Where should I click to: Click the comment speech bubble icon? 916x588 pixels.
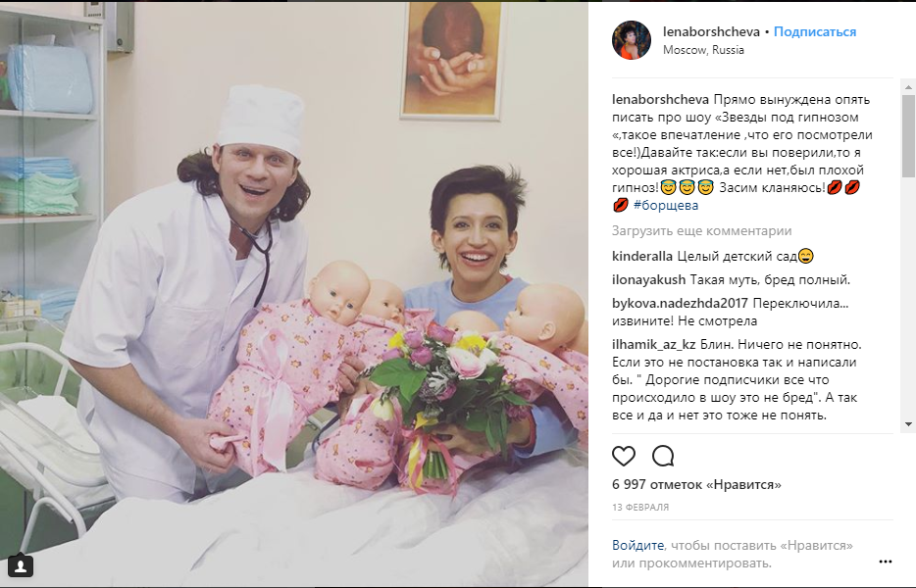coord(663,456)
